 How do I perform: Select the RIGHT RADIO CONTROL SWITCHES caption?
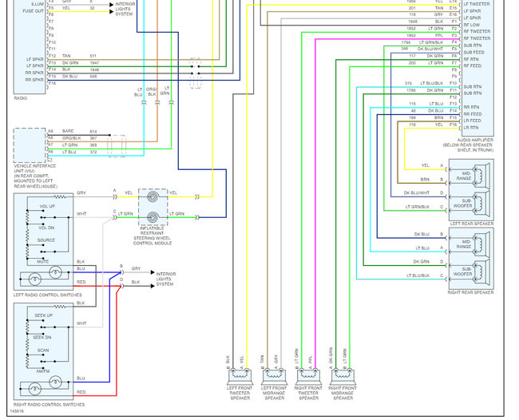click(49, 405)
